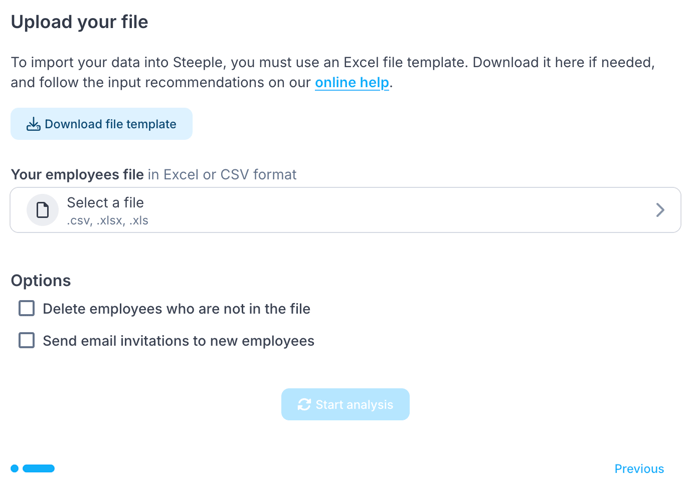Click the current step pill indicator

point(39,468)
